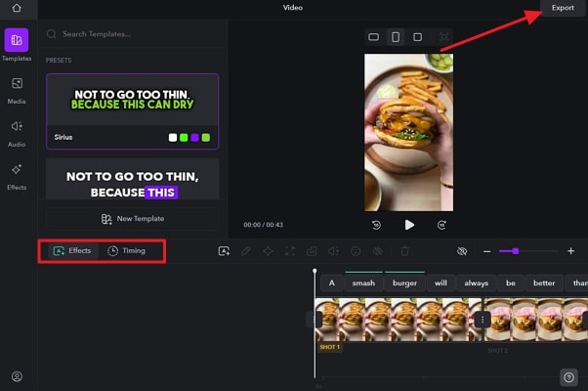
Task: Open the Effects sidebar panel
Action: (x=17, y=177)
